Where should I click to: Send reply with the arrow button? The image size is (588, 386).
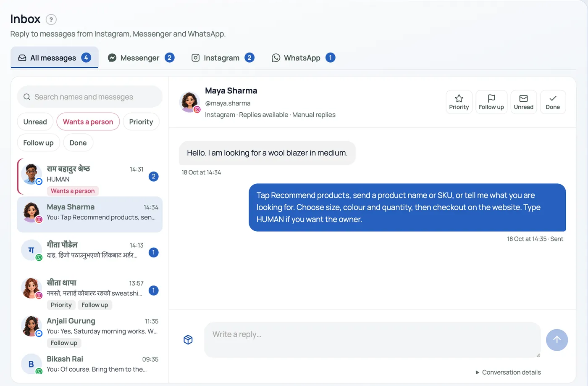(x=557, y=340)
